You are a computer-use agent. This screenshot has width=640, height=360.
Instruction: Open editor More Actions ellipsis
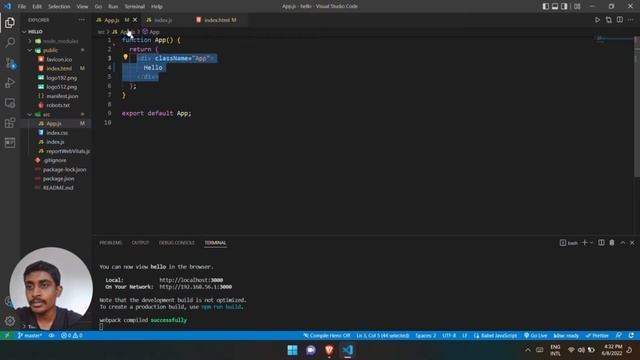[631, 20]
